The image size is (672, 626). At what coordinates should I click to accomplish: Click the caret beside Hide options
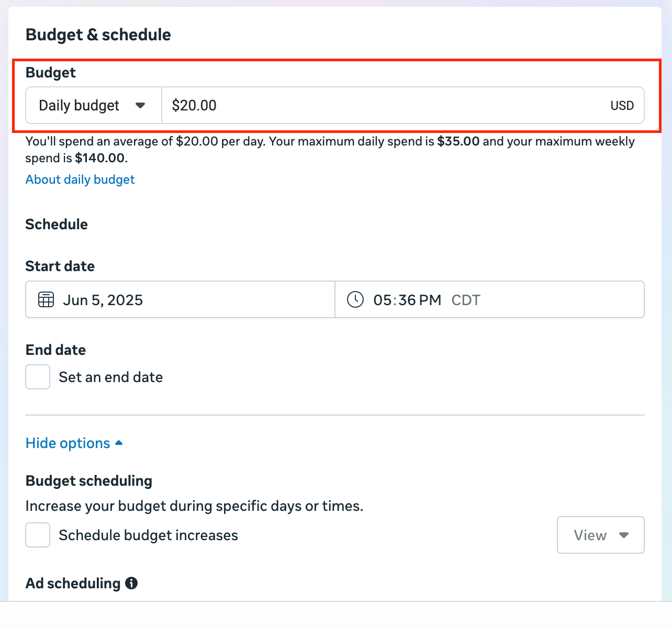pyautogui.click(x=119, y=443)
